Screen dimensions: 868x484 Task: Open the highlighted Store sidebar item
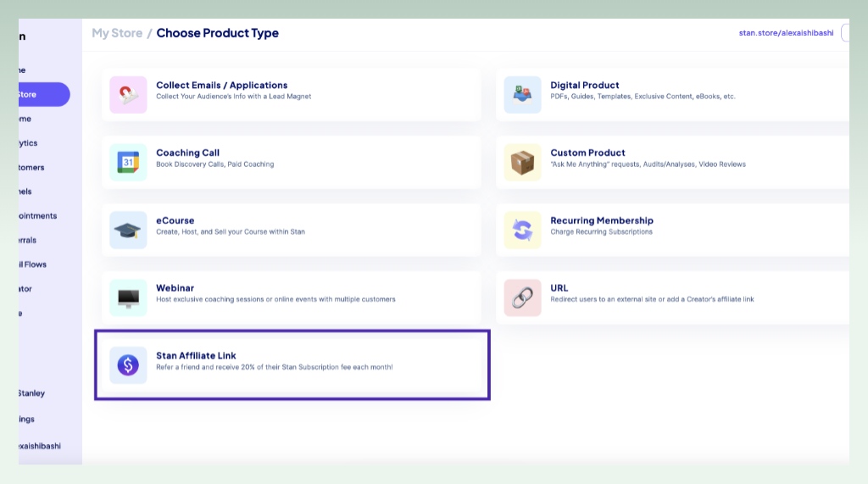44,95
